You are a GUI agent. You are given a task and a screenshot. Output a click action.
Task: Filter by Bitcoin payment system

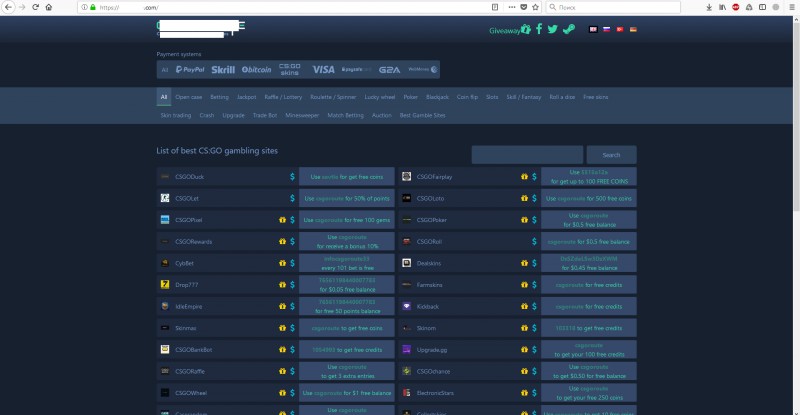coord(256,69)
